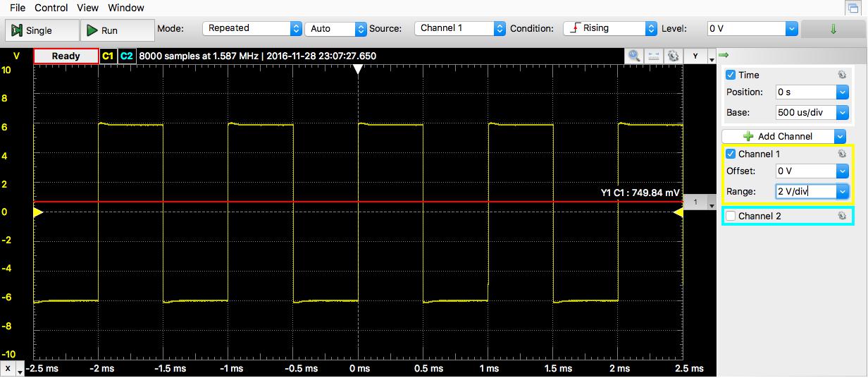This screenshot has width=868, height=378.
Task: Open the Base 500 us/div dropdown
Action: pos(842,112)
